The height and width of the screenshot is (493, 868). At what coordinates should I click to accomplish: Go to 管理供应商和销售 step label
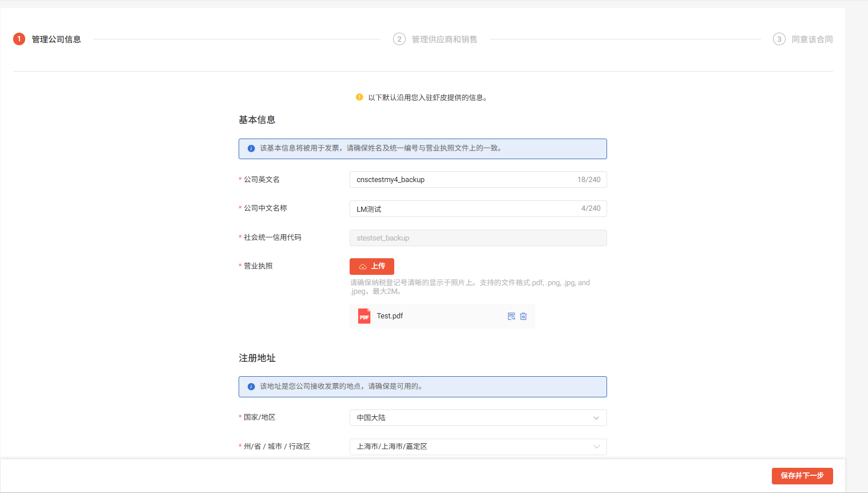445,40
